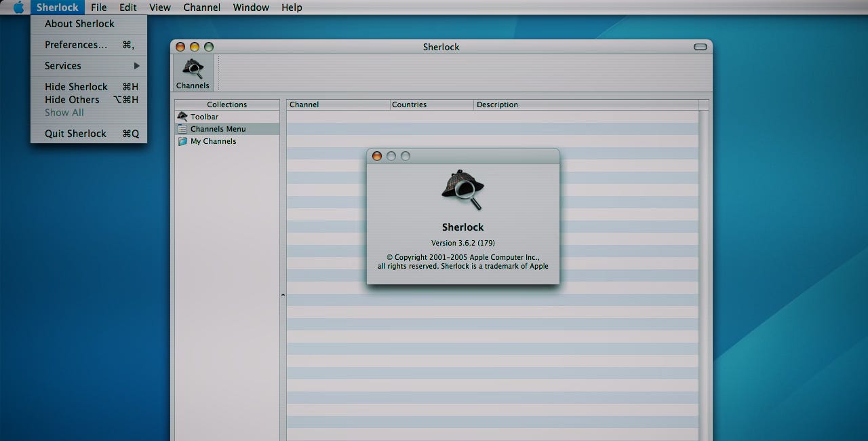868x441 pixels.
Task: Sort by the Channel column header
Action: [x=338, y=104]
